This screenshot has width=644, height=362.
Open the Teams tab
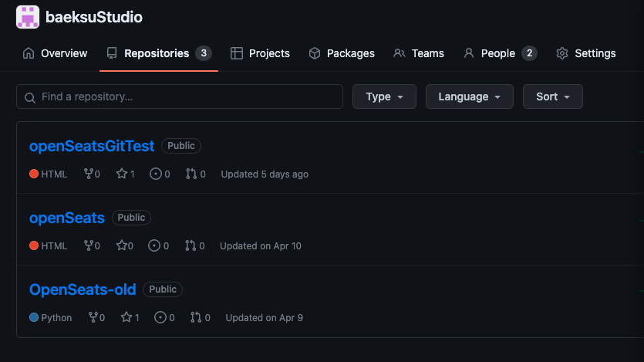coord(419,53)
